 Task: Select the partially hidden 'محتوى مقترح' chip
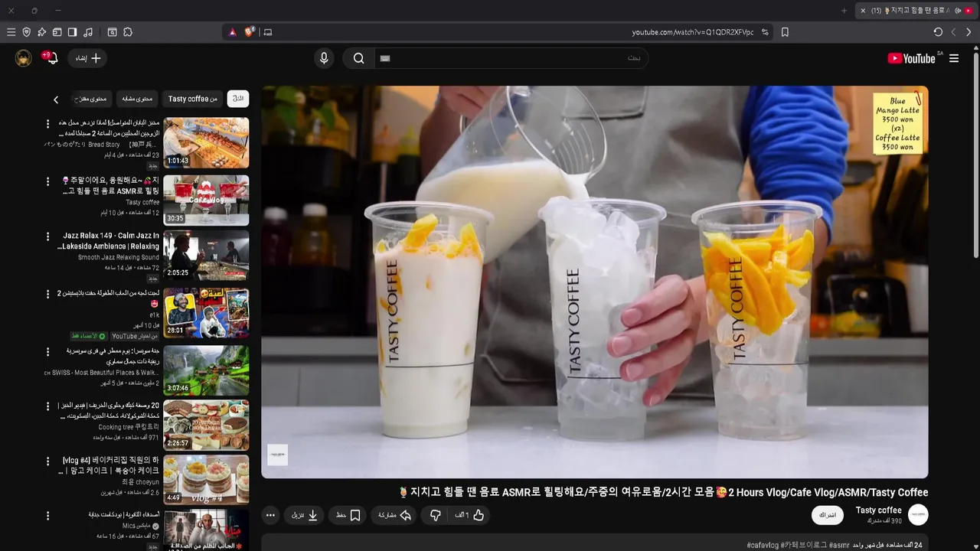92,99
